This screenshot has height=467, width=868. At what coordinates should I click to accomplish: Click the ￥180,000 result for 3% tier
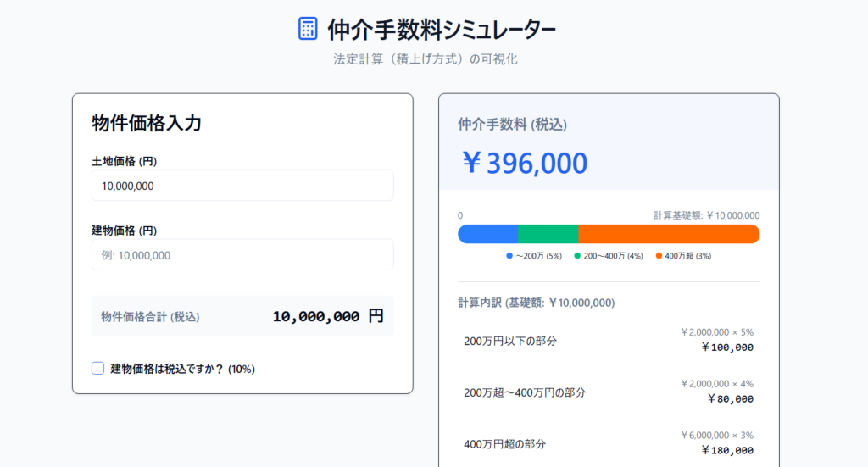click(726, 450)
